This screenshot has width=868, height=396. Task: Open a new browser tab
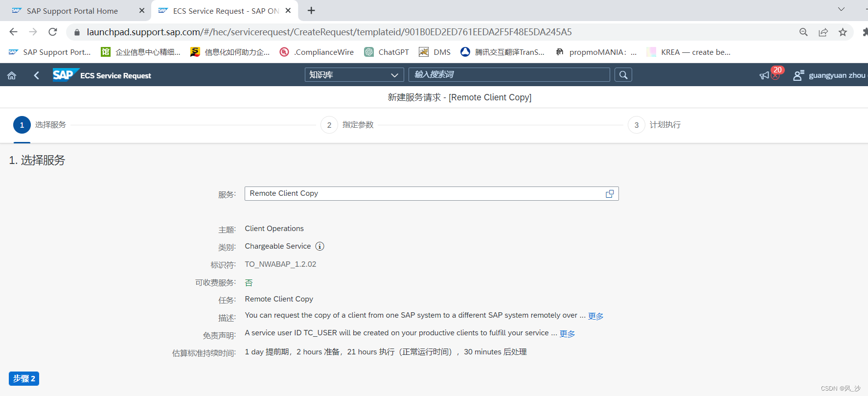[x=311, y=10]
